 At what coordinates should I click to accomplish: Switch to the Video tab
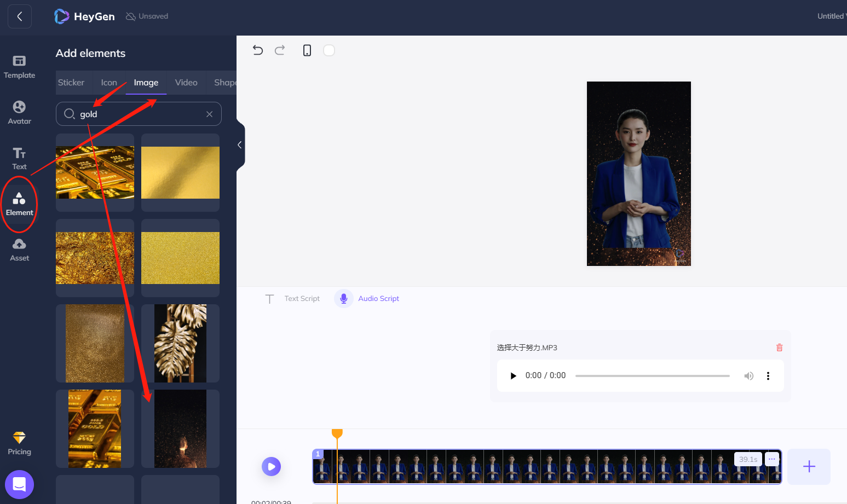[186, 83]
